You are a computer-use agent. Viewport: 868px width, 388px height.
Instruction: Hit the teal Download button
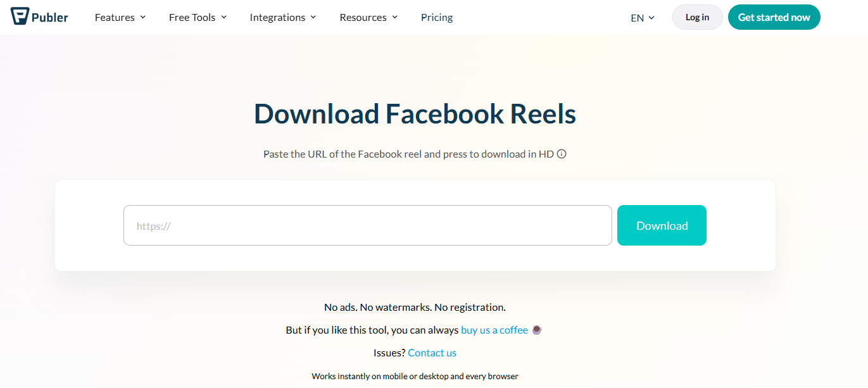662,225
